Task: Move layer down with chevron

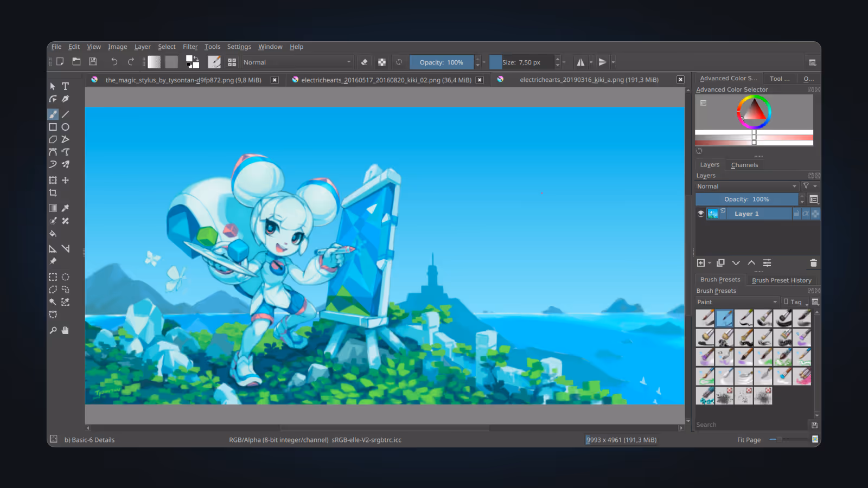Action: [x=736, y=263]
